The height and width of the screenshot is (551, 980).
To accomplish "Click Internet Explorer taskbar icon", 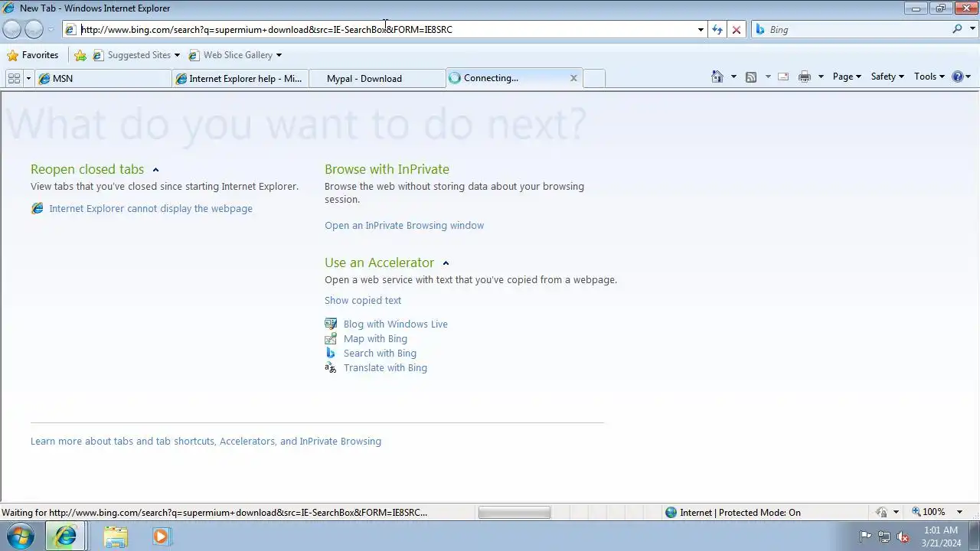I will (x=65, y=536).
